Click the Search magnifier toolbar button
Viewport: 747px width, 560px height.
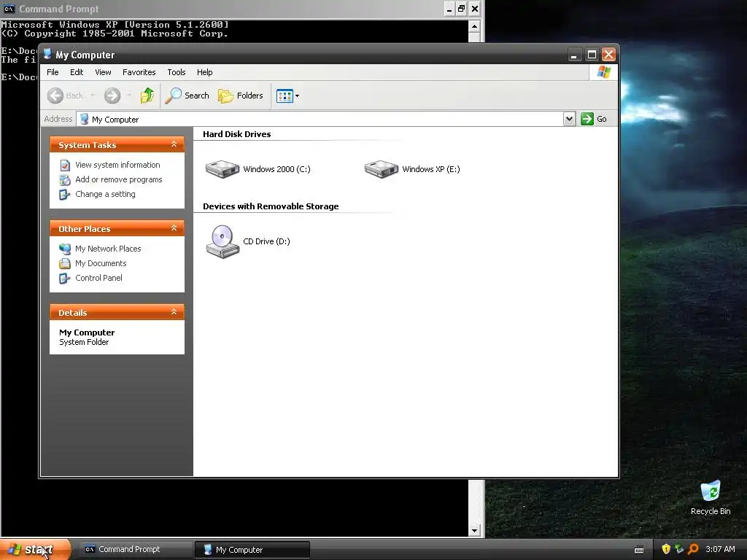click(187, 96)
